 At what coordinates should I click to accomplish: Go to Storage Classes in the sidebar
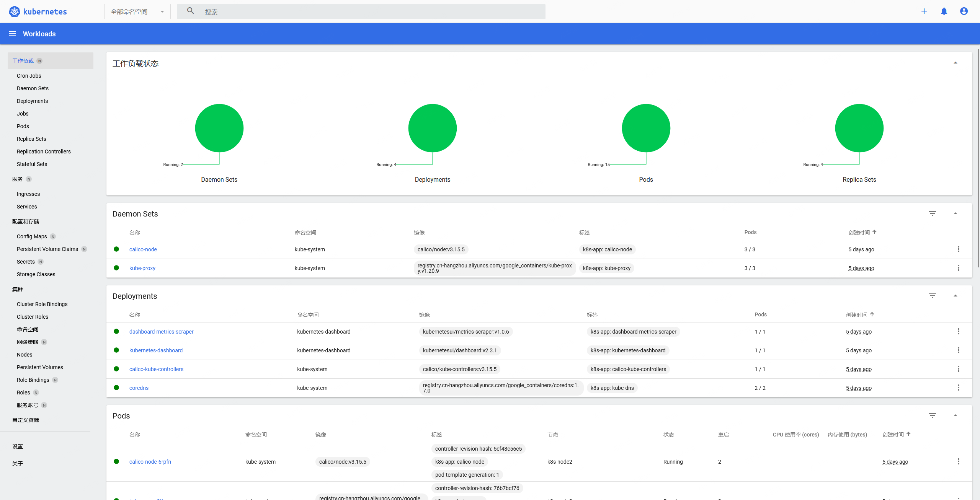point(36,274)
